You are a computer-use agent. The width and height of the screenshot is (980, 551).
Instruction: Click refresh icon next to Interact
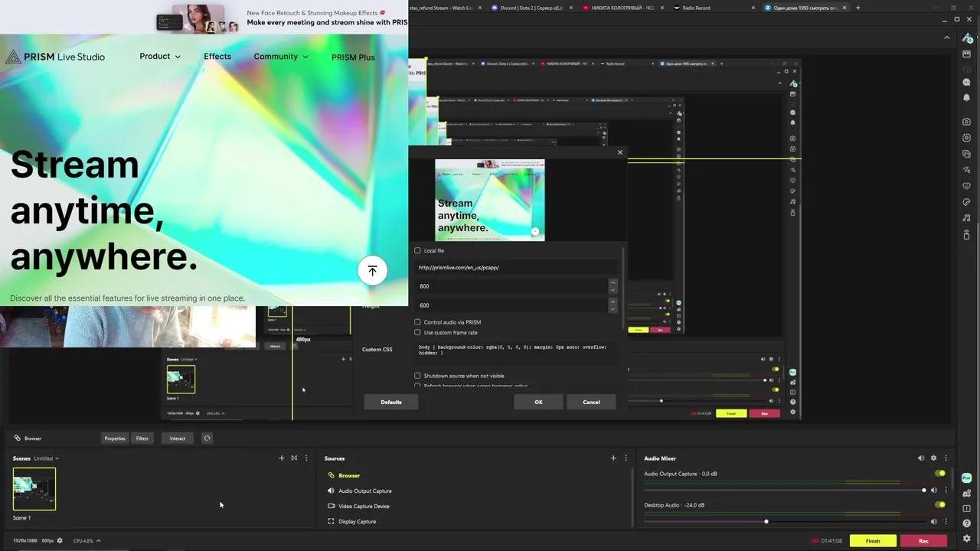(207, 438)
